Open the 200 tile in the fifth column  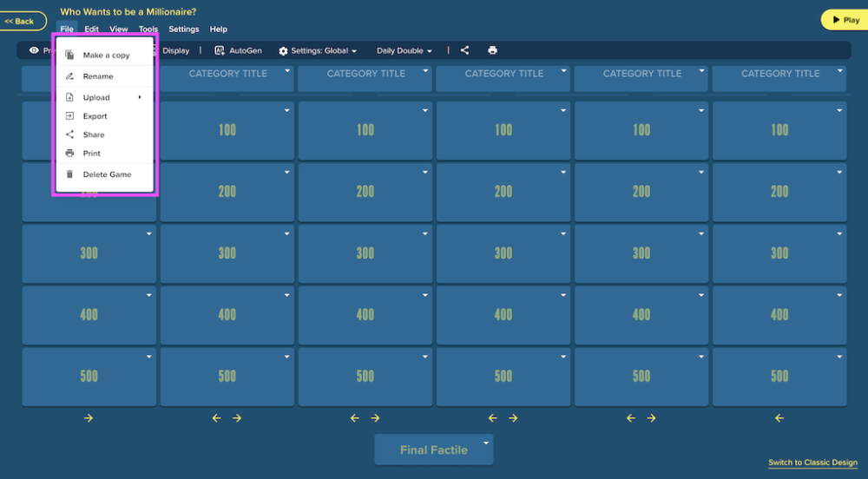click(x=641, y=192)
